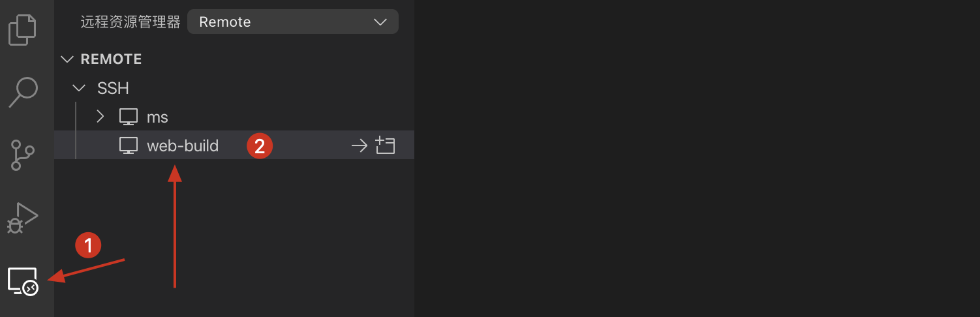Image resolution: width=980 pixels, height=317 pixels.
Task: Click the 远程资源管理器 panel title
Action: (130, 22)
